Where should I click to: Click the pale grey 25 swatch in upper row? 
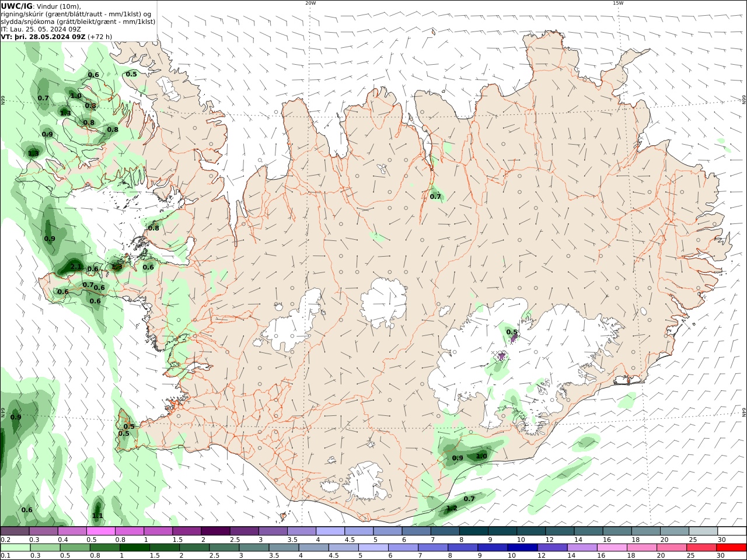click(703, 531)
